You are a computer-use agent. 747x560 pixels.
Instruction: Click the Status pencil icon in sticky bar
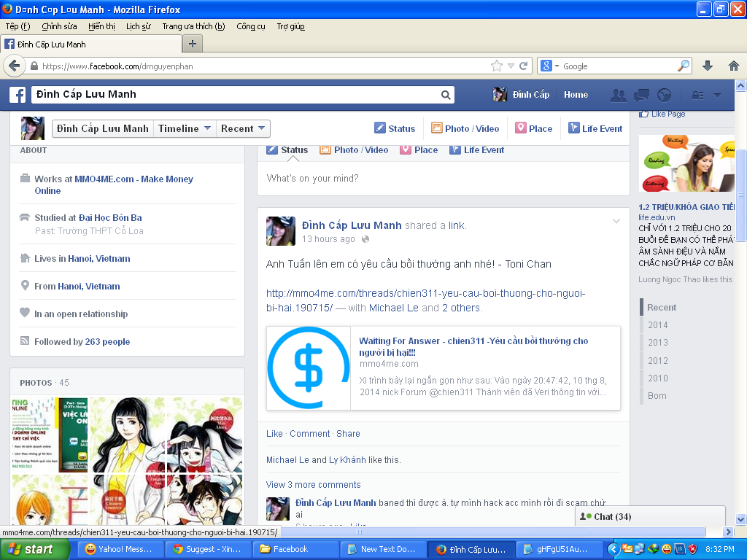(x=379, y=128)
